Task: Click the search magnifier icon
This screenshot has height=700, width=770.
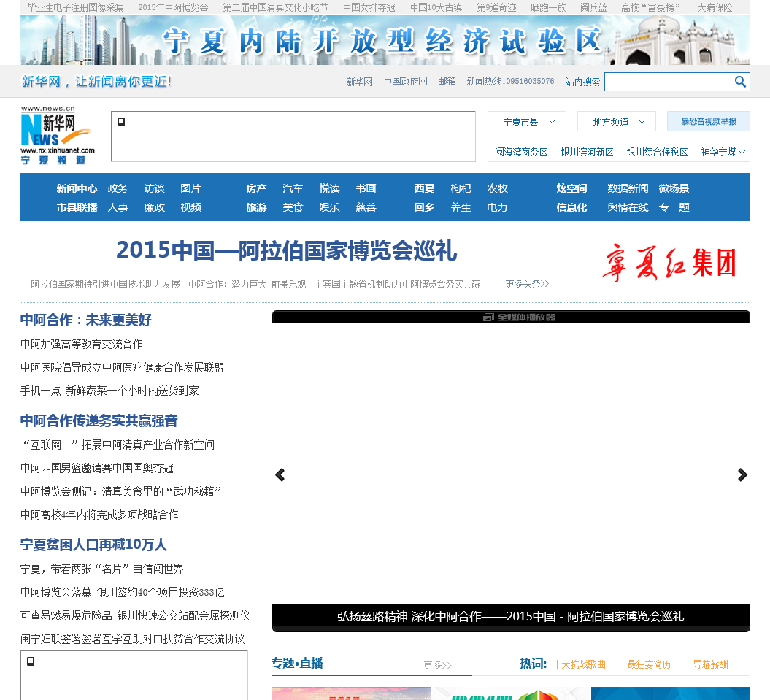Action: click(740, 82)
